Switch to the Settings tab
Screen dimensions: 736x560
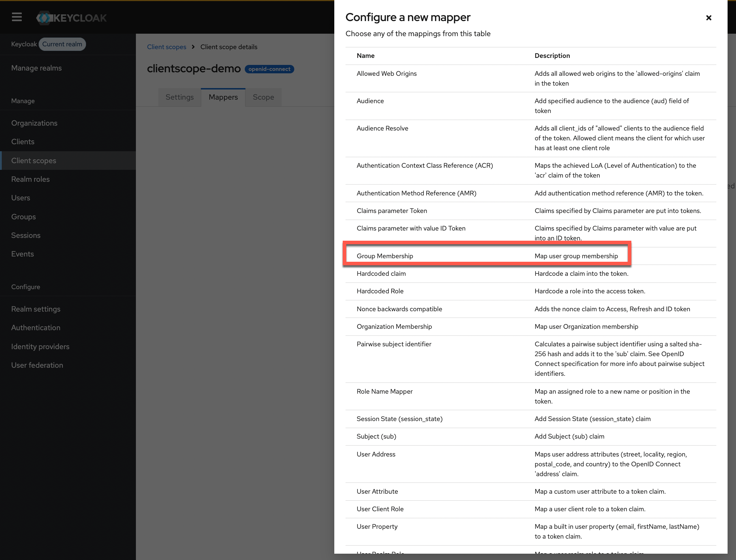tap(179, 97)
